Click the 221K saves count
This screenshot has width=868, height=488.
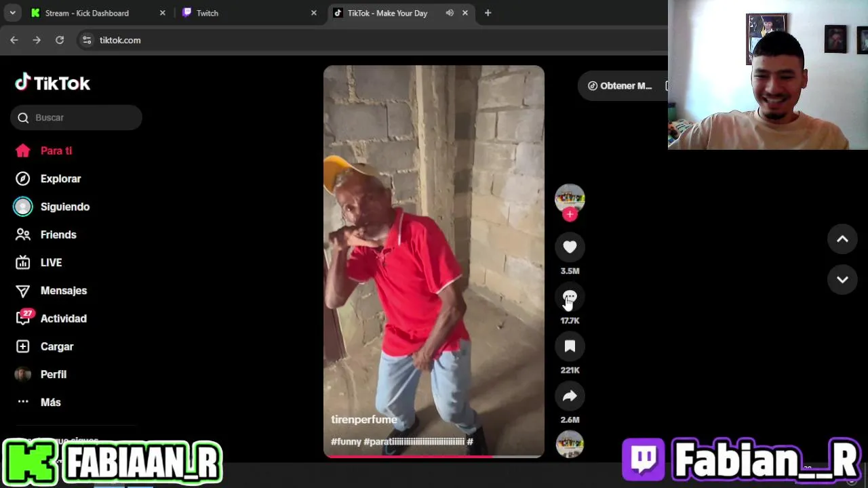coord(570,370)
